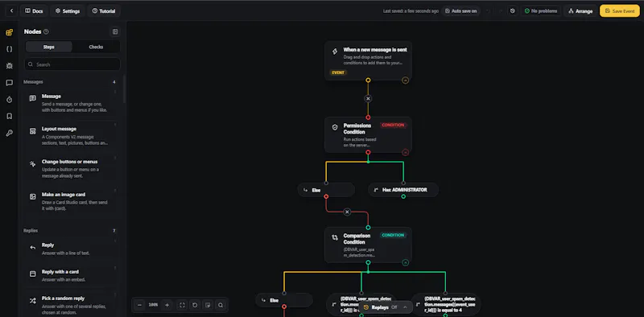Image resolution: width=644 pixels, height=317 pixels.
Task: Click the 100% zoom level readout
Action: pos(153,305)
